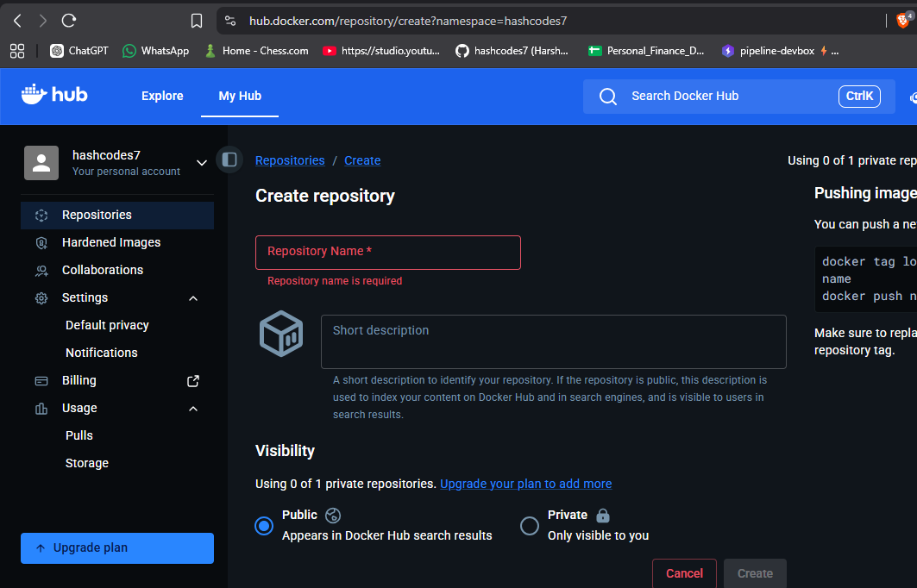Expand the hashcodes7 account dropdown chevron
This screenshot has height=588, width=917.
pos(202,162)
